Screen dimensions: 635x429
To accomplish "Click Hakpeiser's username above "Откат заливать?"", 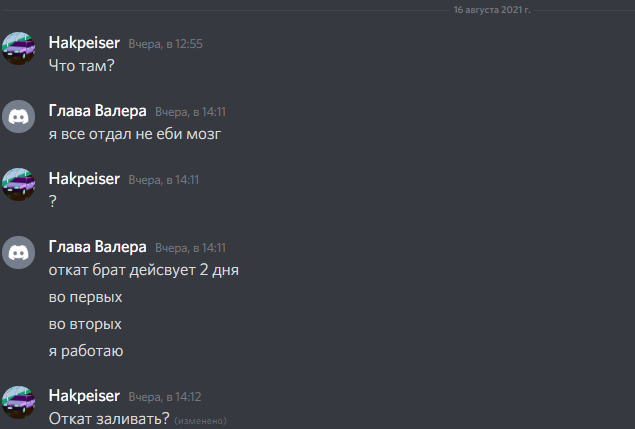I will click(84, 396).
